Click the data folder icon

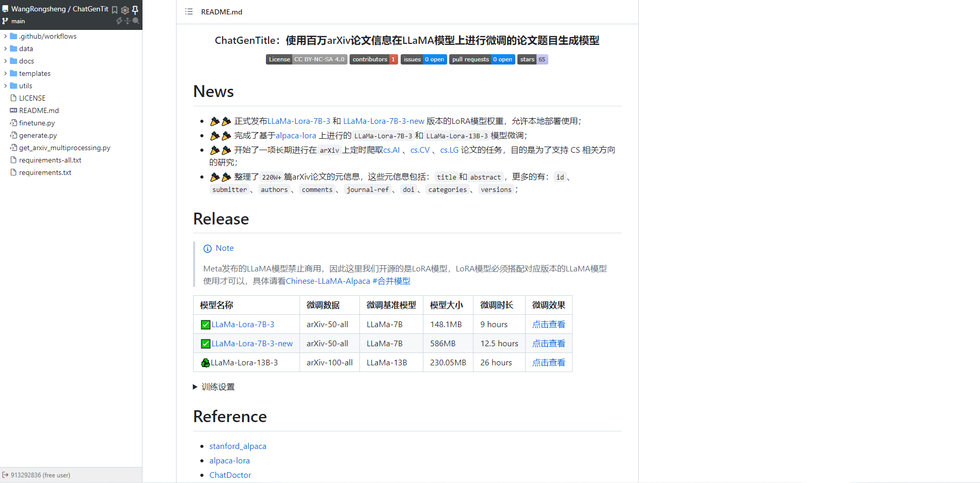13,49
